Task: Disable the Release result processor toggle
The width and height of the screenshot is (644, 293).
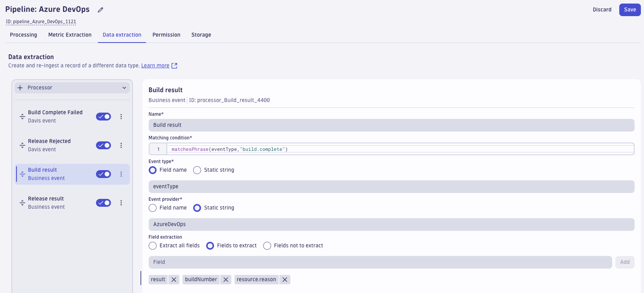Action: 103,203
